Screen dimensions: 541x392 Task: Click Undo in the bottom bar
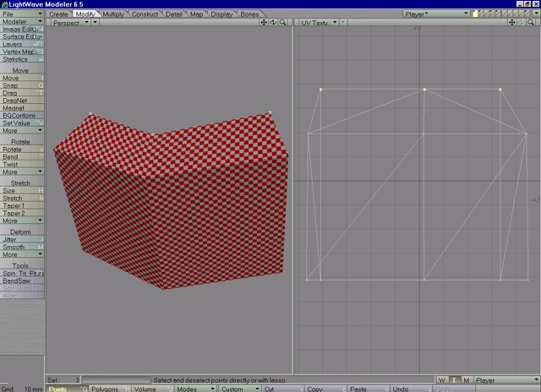coord(412,389)
